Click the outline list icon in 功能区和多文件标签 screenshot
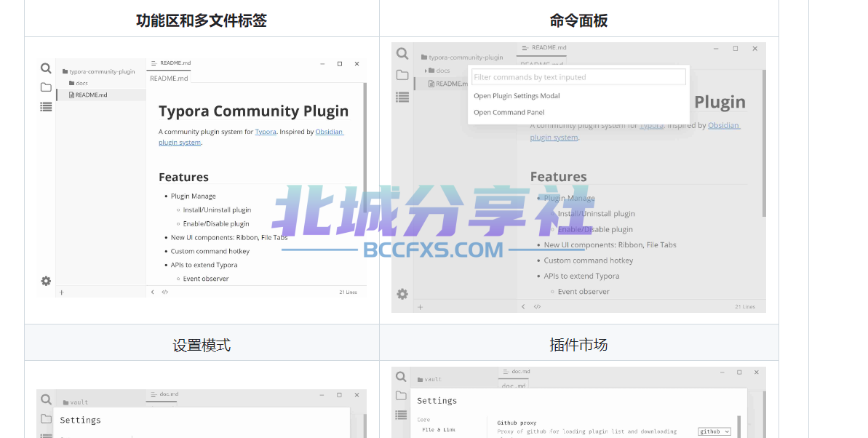The width and height of the screenshot is (868, 438). coord(46,107)
